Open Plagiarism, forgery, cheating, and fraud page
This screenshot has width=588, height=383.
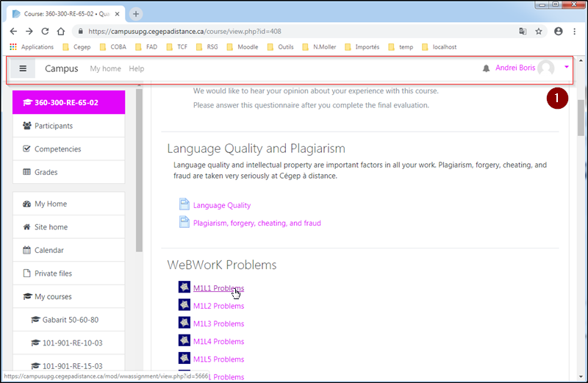tap(257, 223)
